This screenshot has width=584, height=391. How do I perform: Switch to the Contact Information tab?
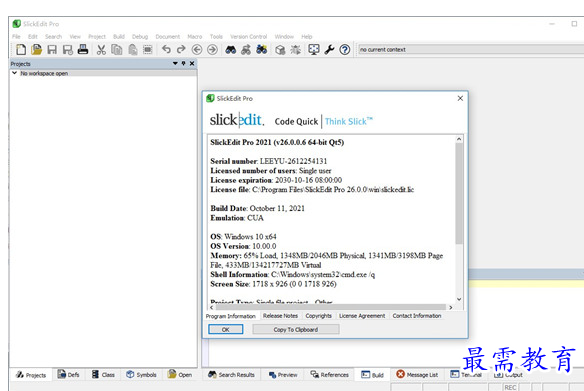pyautogui.click(x=417, y=315)
